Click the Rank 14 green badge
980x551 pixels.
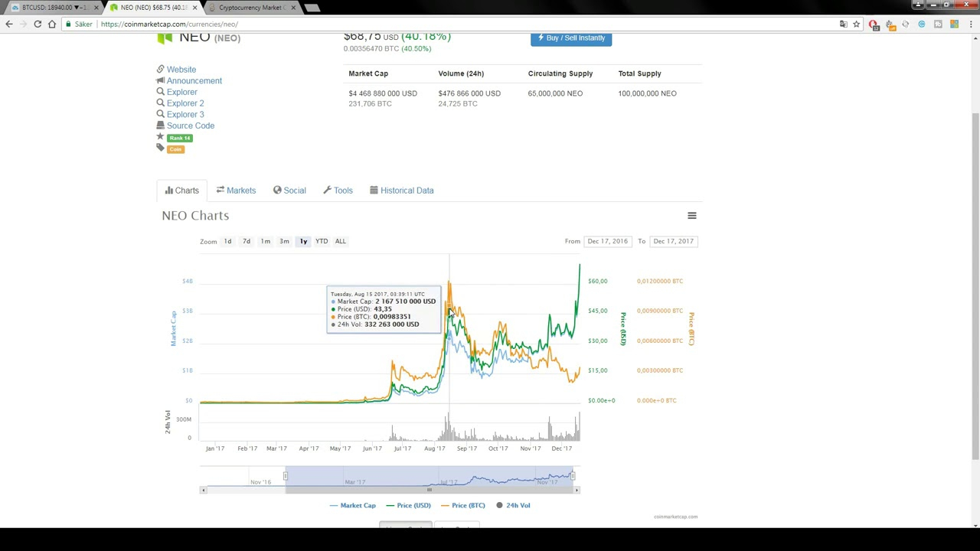180,138
